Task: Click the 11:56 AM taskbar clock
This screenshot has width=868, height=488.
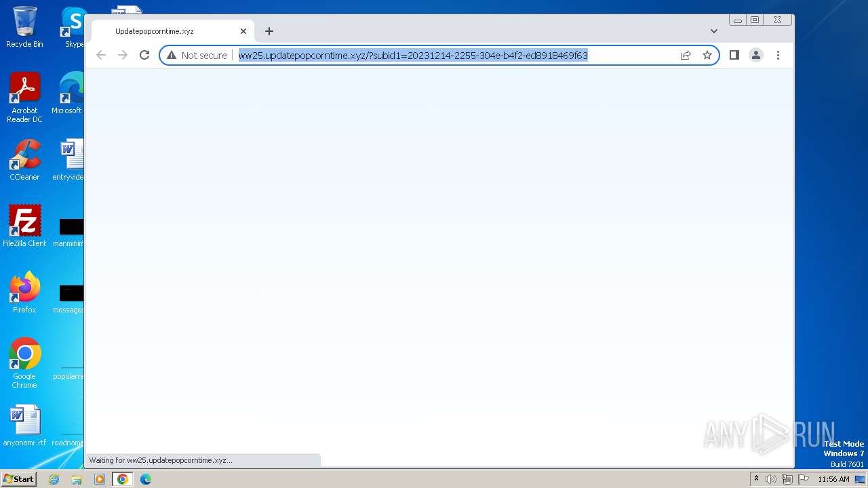Action: (833, 479)
